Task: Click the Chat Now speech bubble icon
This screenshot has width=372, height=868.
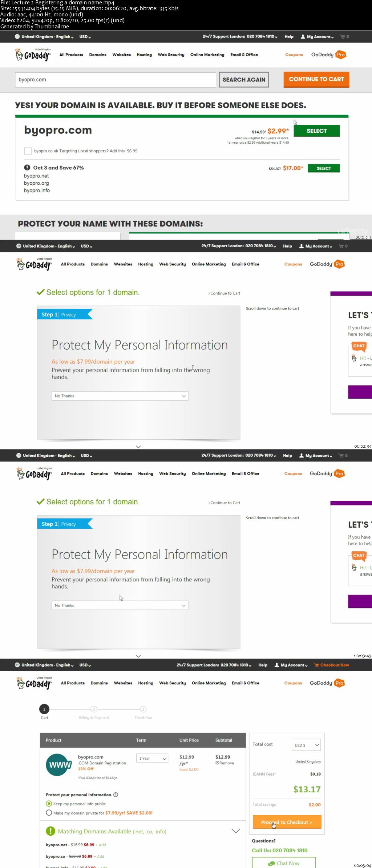Action: (271, 863)
